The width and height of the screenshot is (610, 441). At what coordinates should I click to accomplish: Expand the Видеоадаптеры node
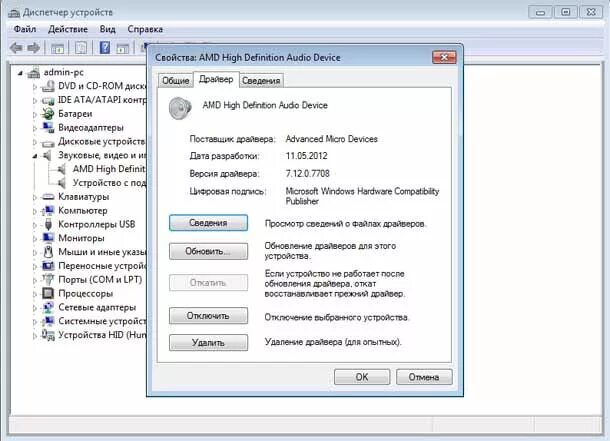click(35, 128)
